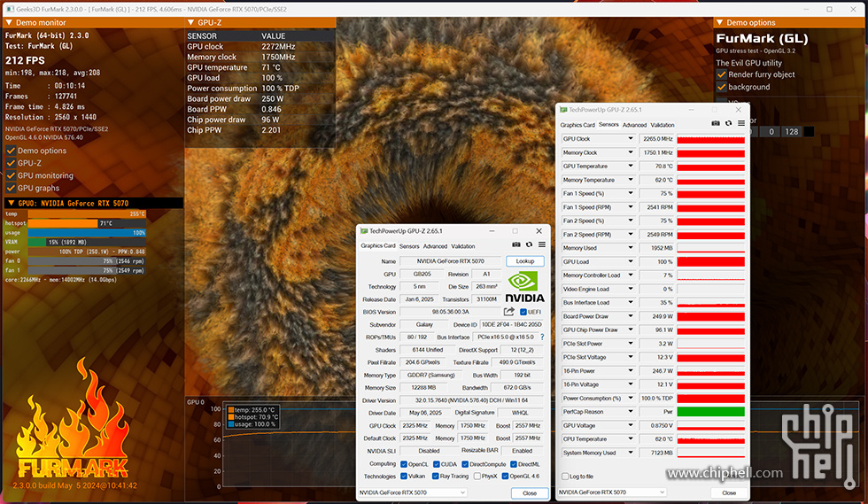Image resolution: width=868 pixels, height=504 pixels.
Task: Open hamburger menu in GPU-Z Sensors window
Action: click(x=741, y=123)
